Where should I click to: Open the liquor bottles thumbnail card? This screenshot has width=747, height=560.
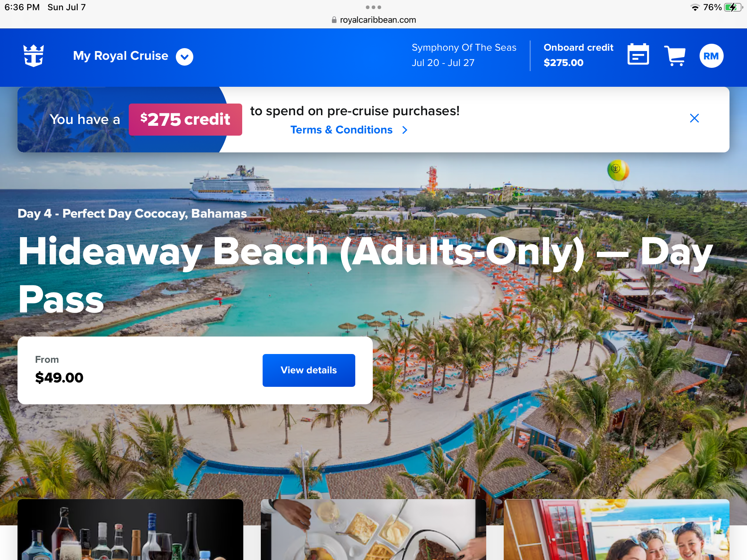click(x=130, y=529)
